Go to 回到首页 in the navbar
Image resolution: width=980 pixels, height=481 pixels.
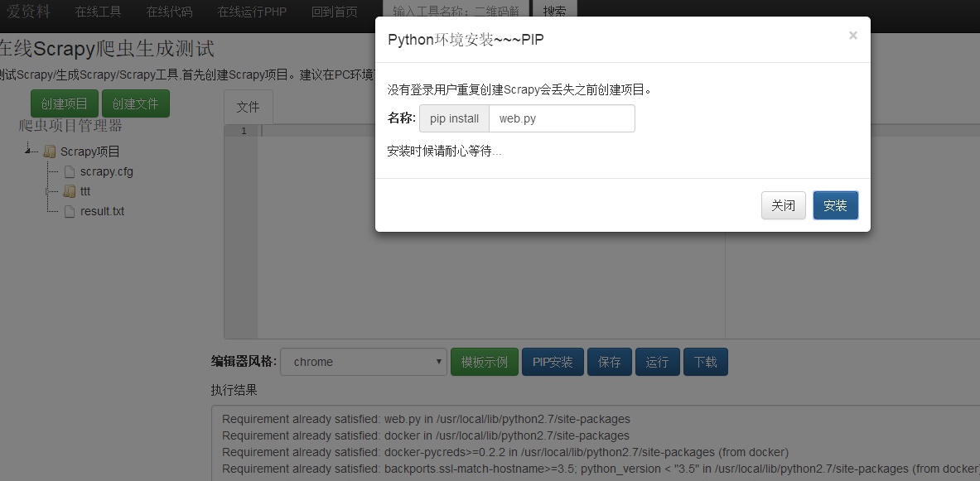coord(335,12)
